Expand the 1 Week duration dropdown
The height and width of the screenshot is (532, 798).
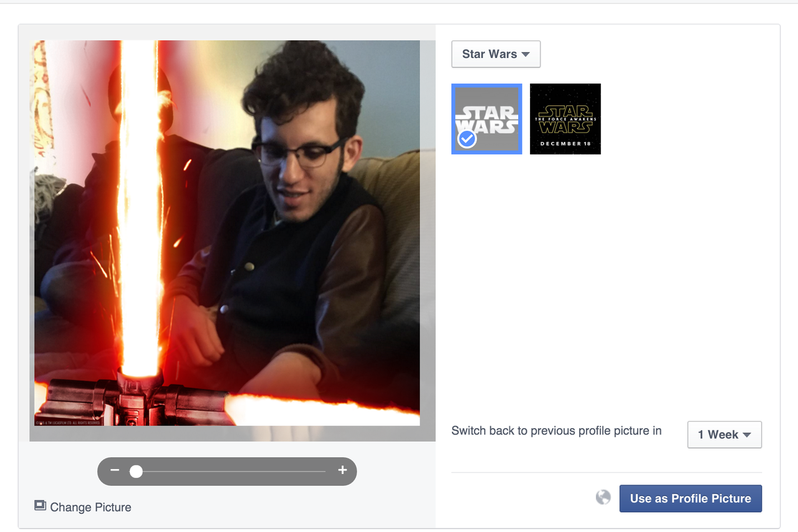click(x=724, y=435)
